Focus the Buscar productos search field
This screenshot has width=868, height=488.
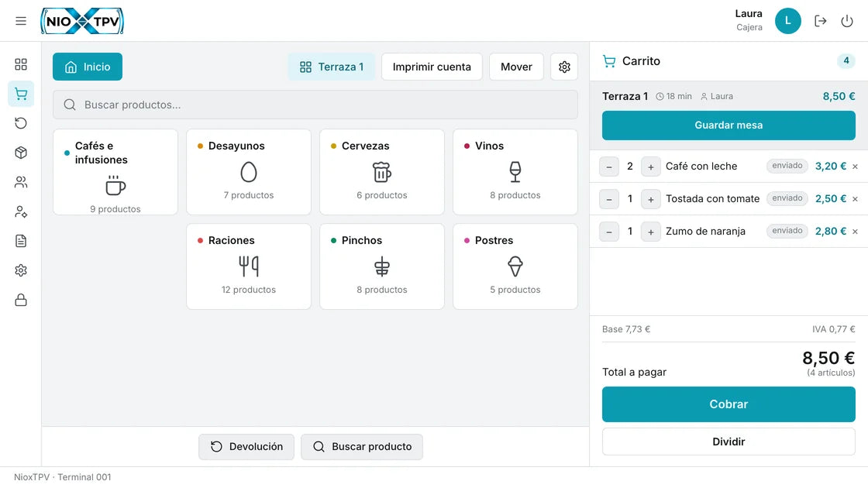(315, 105)
